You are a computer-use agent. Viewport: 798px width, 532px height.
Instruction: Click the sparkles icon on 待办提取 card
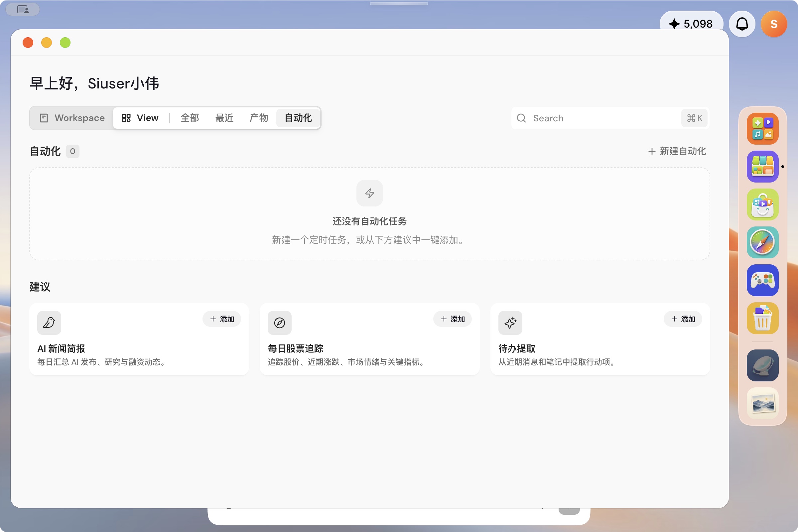tap(510, 323)
